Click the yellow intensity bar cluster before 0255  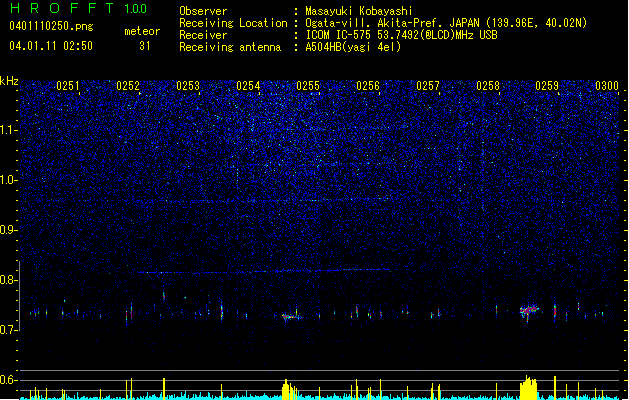[289, 390]
